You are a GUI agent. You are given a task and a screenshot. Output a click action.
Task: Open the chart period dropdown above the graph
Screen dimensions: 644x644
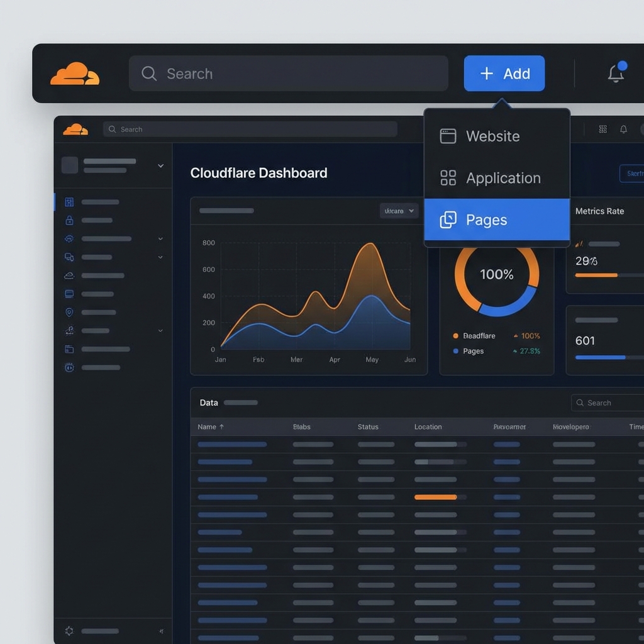399,211
